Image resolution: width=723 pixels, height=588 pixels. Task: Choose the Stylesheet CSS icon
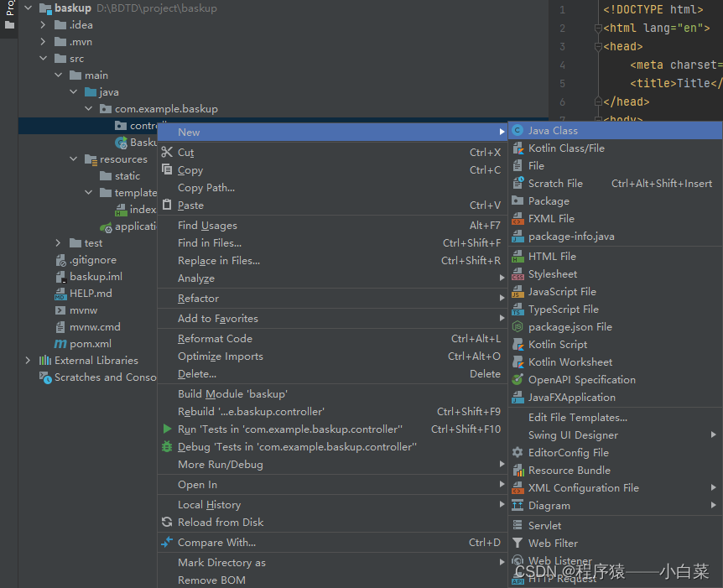point(518,274)
